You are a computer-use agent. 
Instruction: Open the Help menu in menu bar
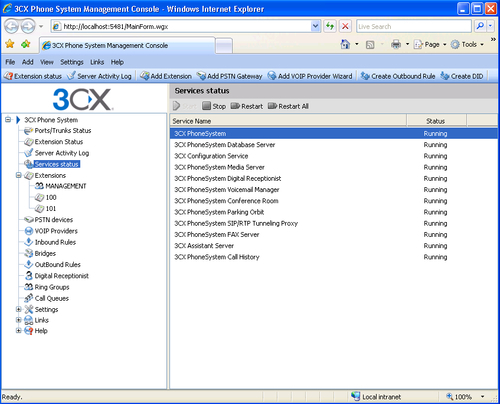pyautogui.click(x=117, y=62)
